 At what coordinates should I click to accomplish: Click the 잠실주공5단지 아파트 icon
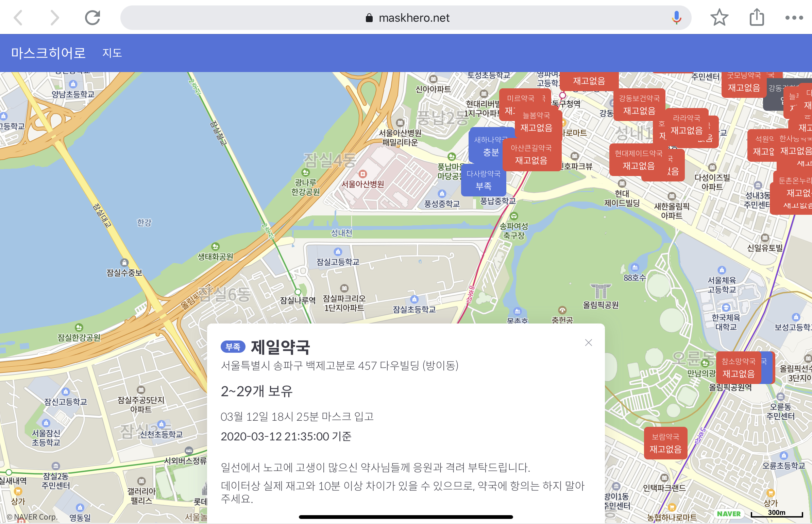(141, 389)
